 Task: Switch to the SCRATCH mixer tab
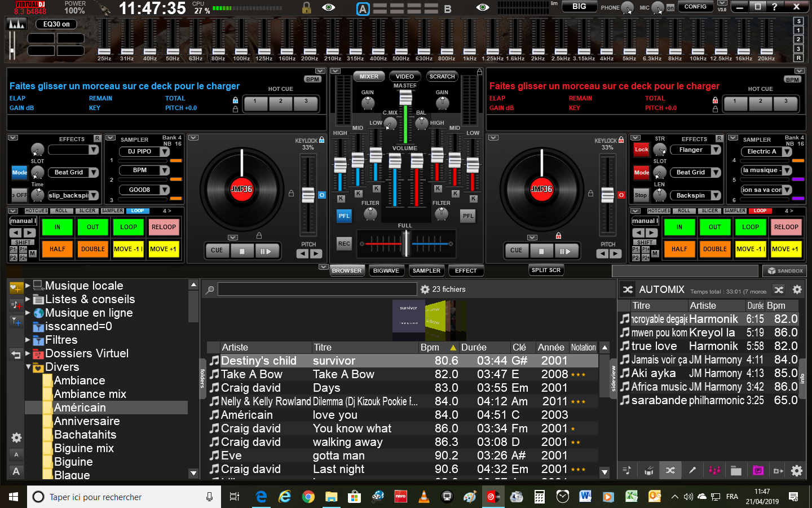[442, 77]
